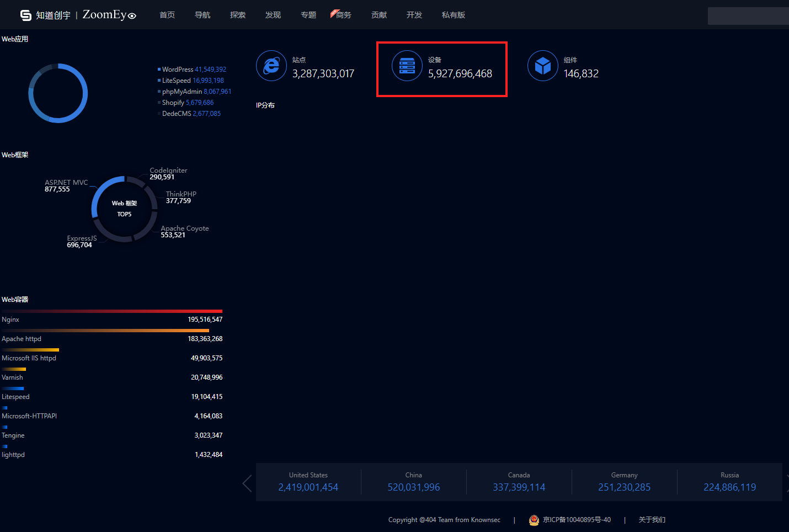The height and width of the screenshot is (532, 789).
Task: Click the Apache httpd orange bar
Action: (x=105, y=331)
